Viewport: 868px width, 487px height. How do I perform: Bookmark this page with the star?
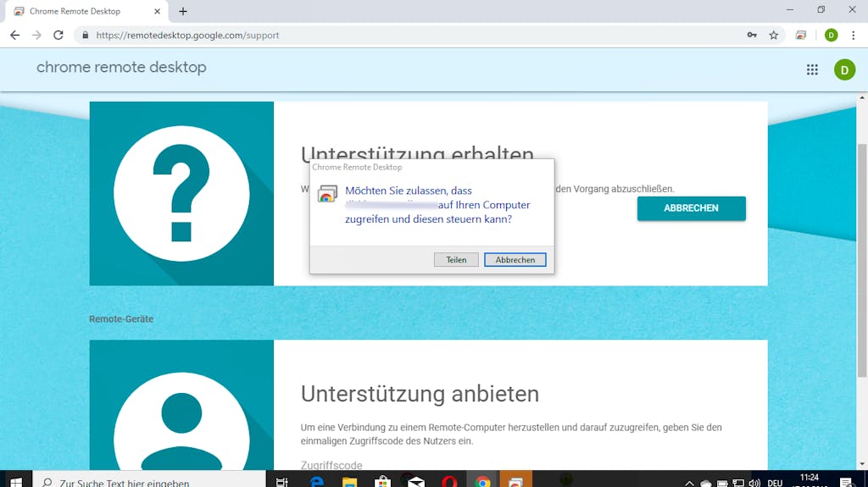774,35
